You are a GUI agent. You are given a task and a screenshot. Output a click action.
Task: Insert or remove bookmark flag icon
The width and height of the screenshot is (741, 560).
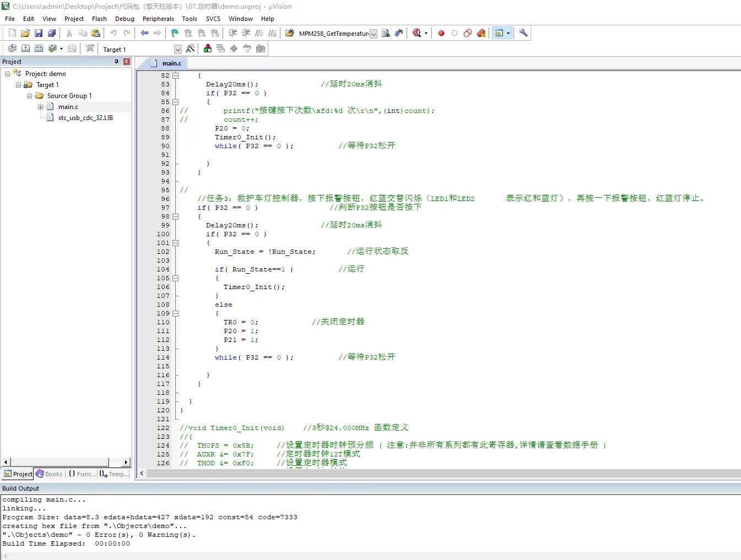pyautogui.click(x=175, y=33)
